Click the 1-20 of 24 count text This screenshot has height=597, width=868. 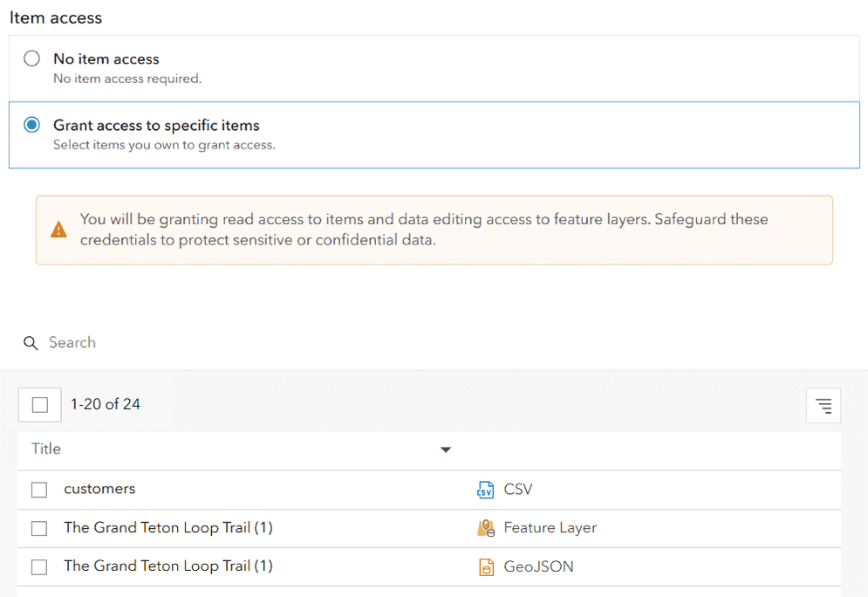coord(106,404)
